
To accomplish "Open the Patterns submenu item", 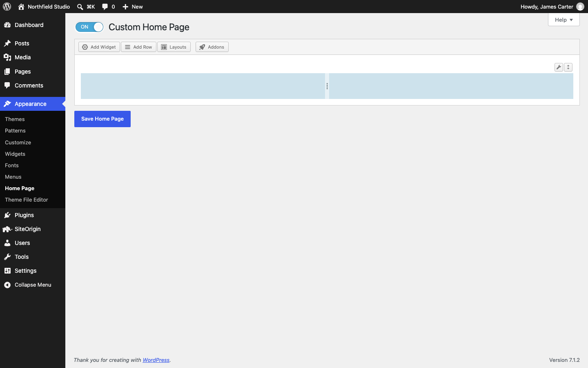I will point(33,130).
